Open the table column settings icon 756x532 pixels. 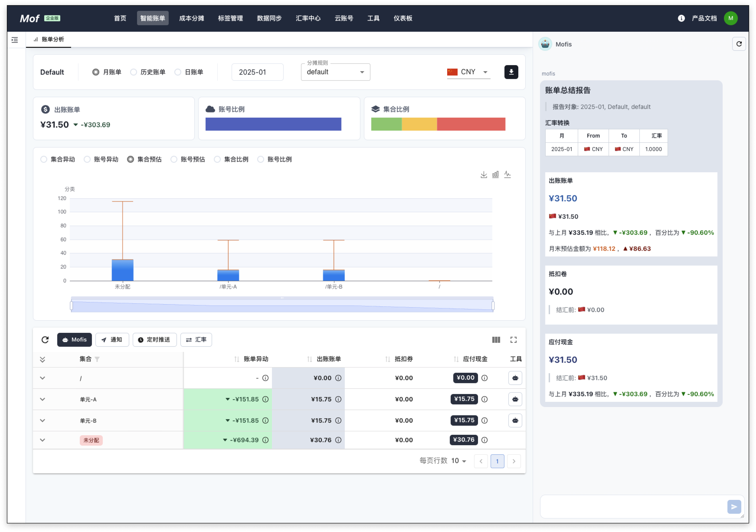pos(496,340)
